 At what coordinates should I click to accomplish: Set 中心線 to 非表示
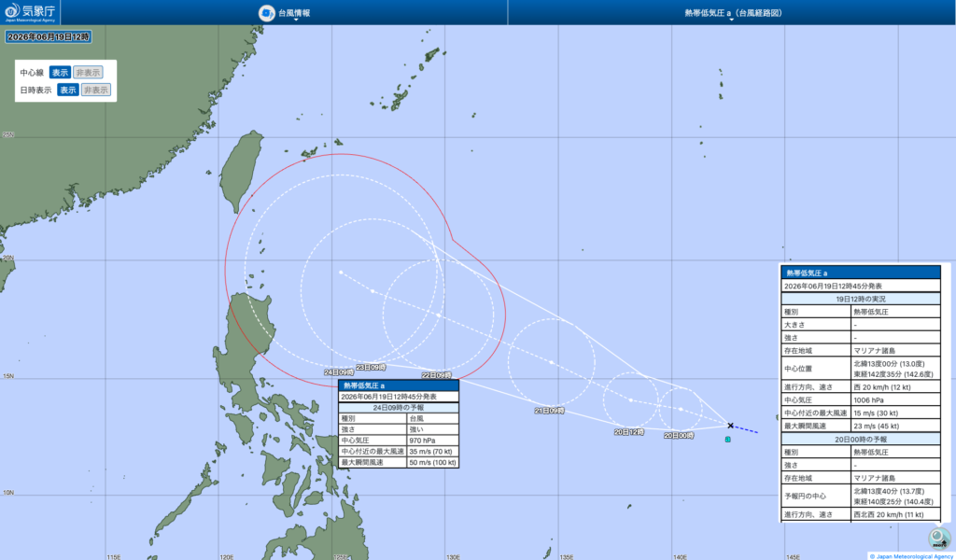(88, 73)
